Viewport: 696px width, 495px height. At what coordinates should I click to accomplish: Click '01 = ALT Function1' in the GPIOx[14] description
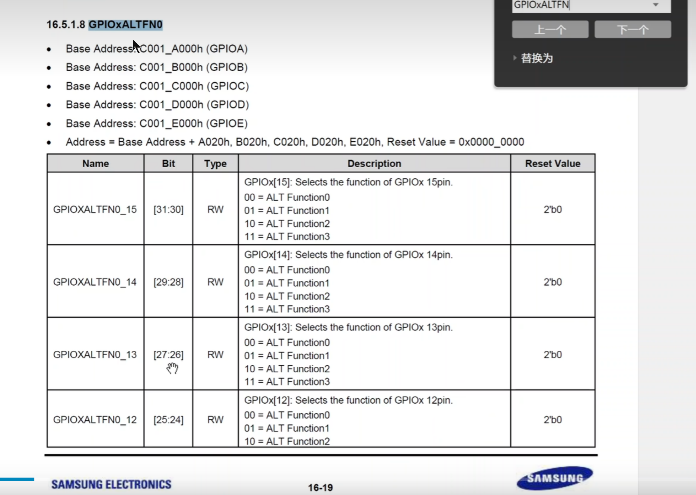pyautogui.click(x=287, y=283)
